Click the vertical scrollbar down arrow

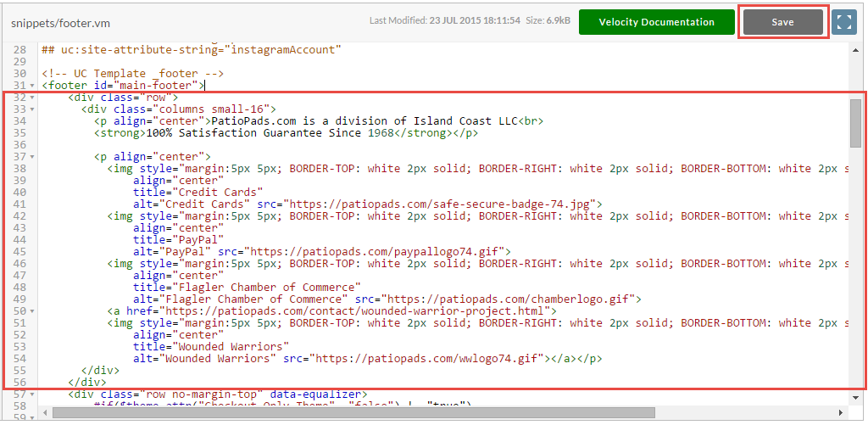(856, 397)
